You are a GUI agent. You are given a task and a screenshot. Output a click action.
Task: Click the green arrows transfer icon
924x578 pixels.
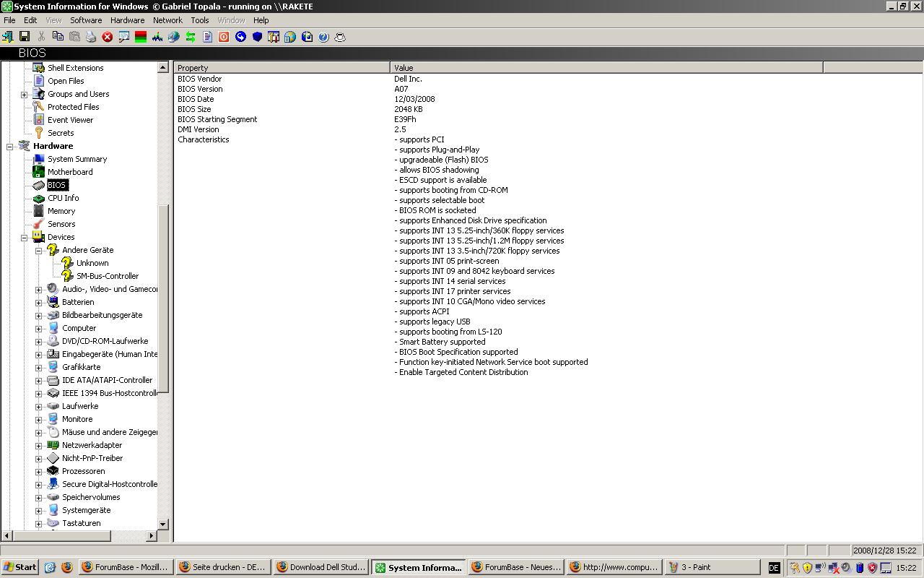click(191, 37)
